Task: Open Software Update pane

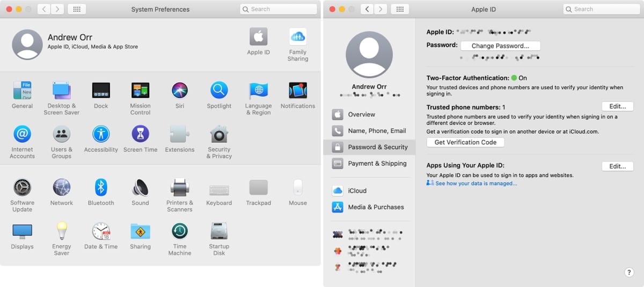Action: 22,195
